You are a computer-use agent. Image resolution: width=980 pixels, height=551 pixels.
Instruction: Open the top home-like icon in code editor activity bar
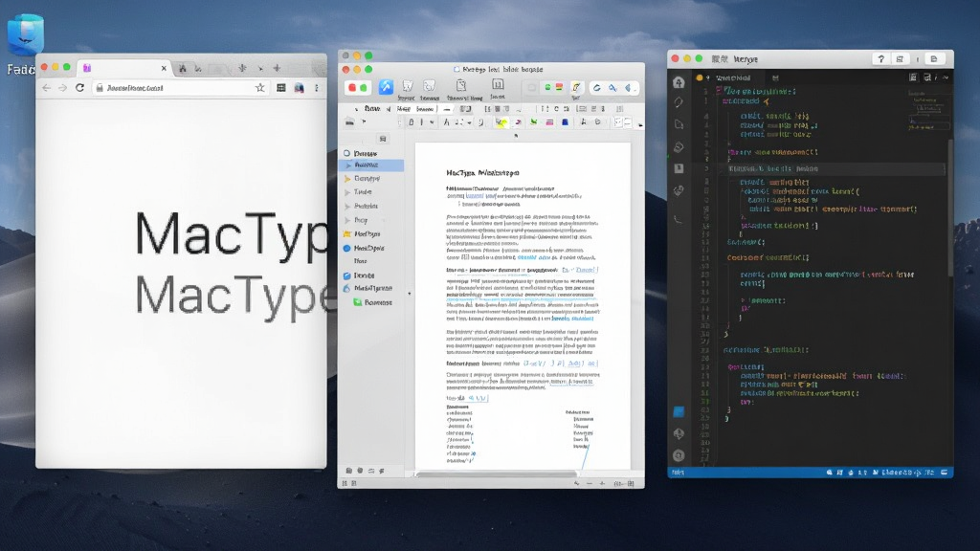pyautogui.click(x=679, y=82)
